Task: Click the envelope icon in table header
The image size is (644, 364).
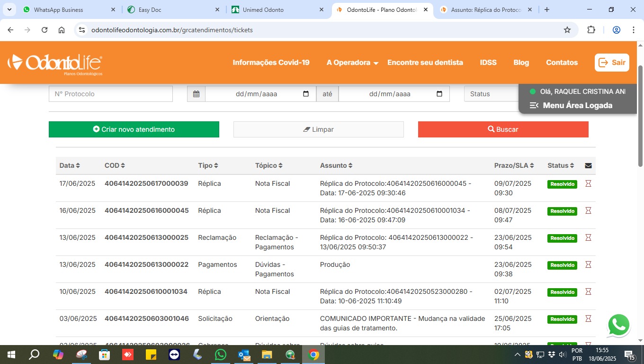Action: point(588,166)
